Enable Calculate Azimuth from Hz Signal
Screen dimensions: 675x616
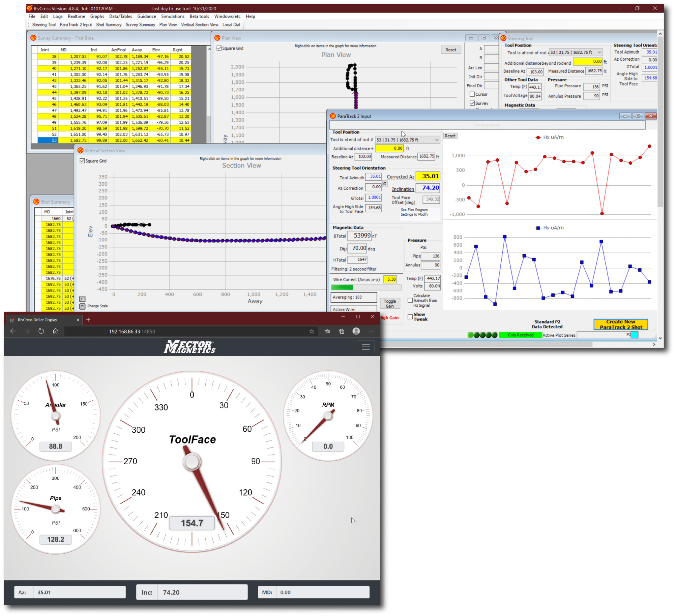(x=410, y=300)
